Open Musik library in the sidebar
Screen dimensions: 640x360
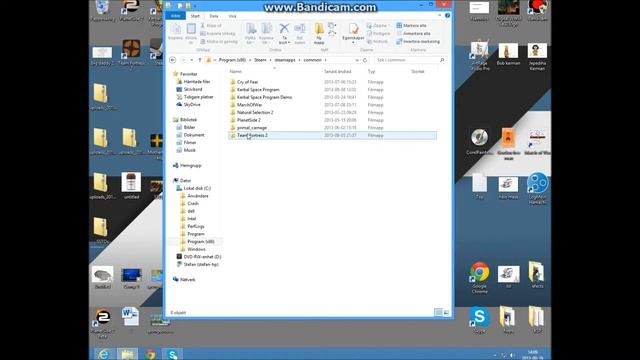189,150
